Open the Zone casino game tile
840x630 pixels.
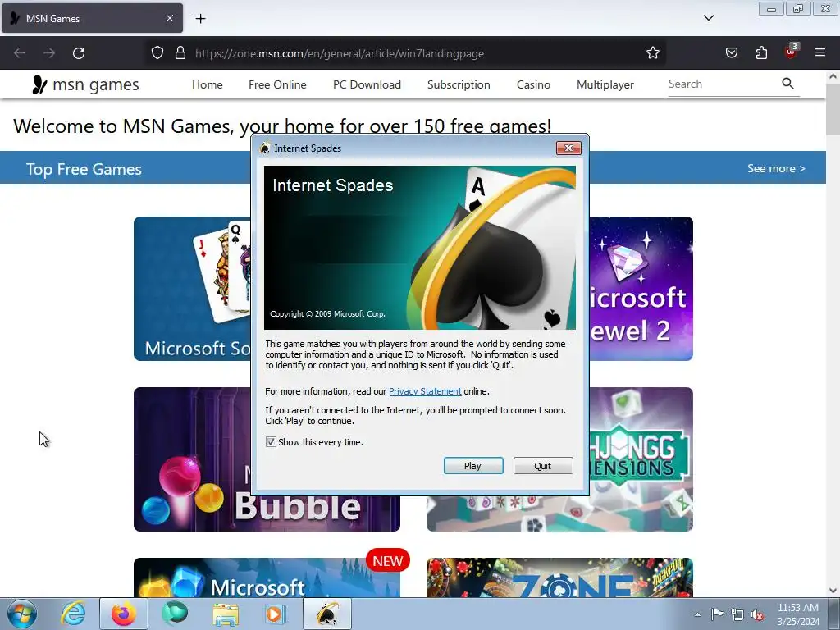(x=559, y=577)
